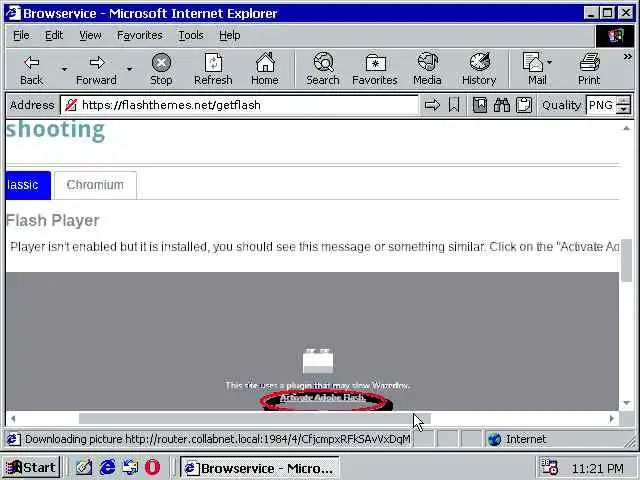Open the Forward history dropdown arrow
Image resolution: width=640 pixels, height=480 pixels.
pyautogui.click(x=129, y=69)
